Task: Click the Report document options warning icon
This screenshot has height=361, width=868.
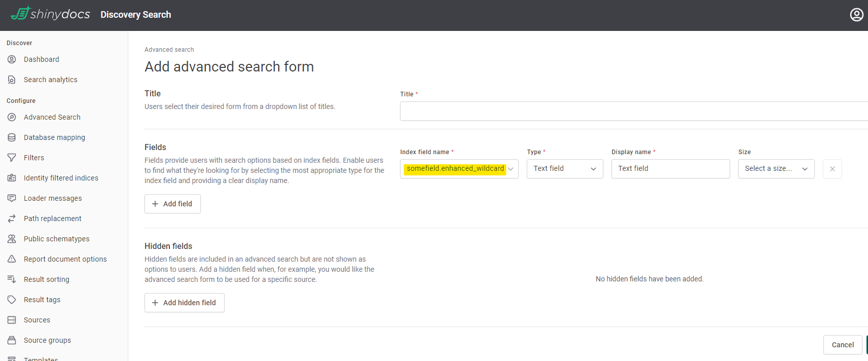Action: [12, 259]
